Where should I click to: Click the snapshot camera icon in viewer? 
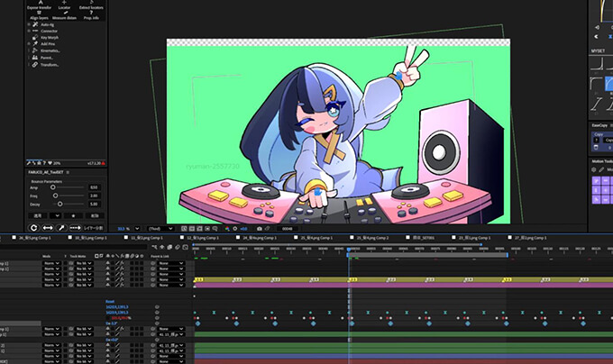click(258, 228)
